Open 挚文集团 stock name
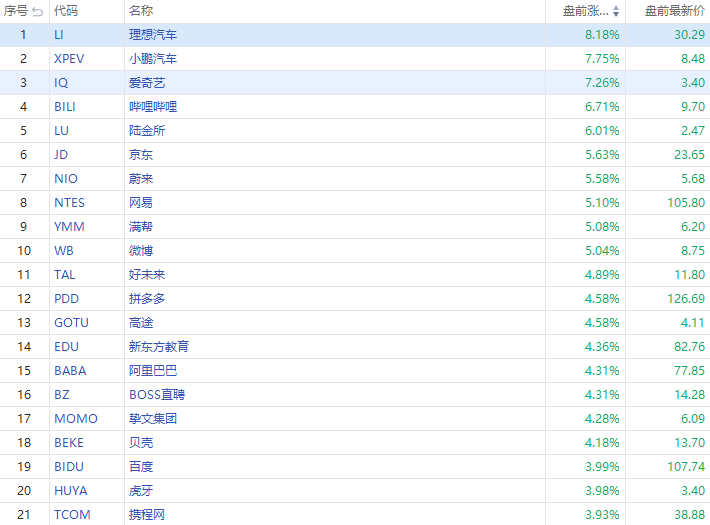Image resolution: width=710 pixels, height=525 pixels. pyautogui.click(x=153, y=419)
